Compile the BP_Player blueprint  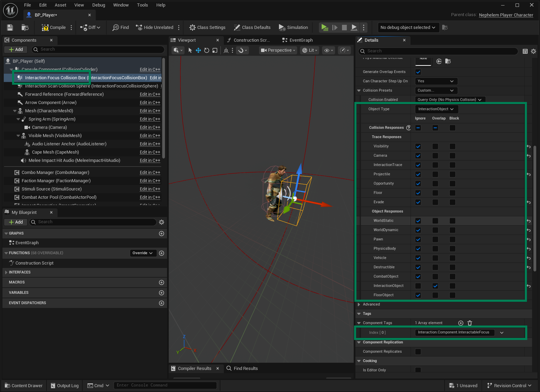pyautogui.click(x=54, y=28)
